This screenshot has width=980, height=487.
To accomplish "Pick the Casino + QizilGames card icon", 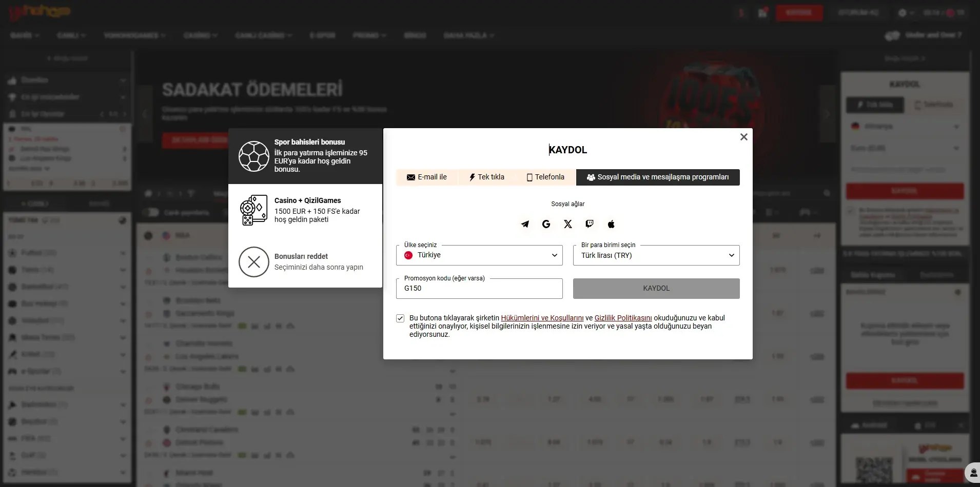I will point(254,210).
